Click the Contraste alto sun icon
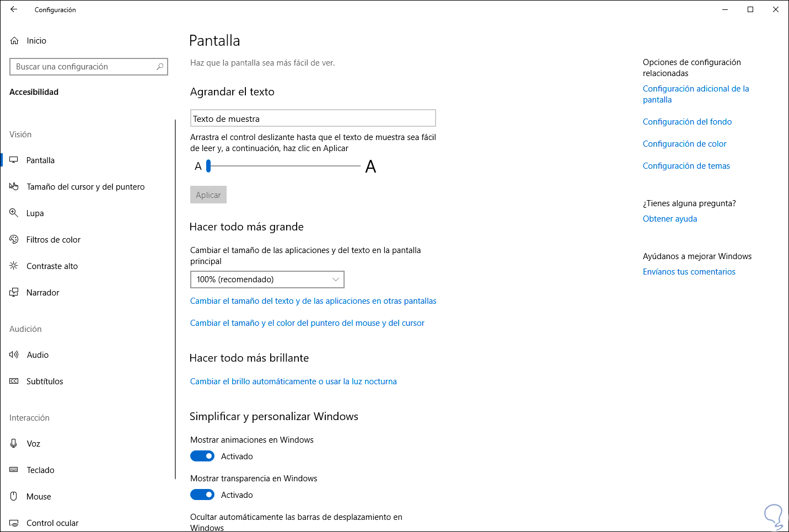Viewport: 789px width, 532px height. (x=14, y=266)
